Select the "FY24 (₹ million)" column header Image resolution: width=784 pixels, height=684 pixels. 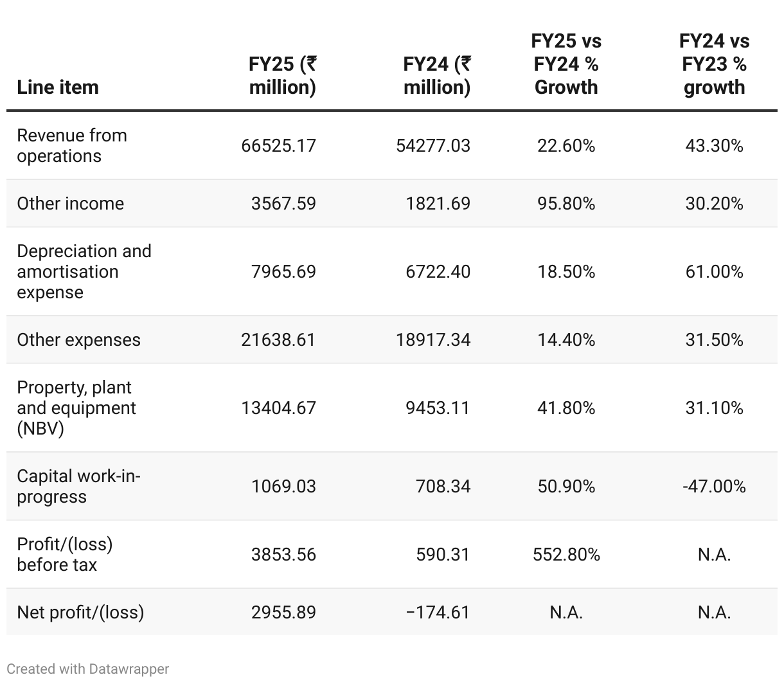[436, 76]
